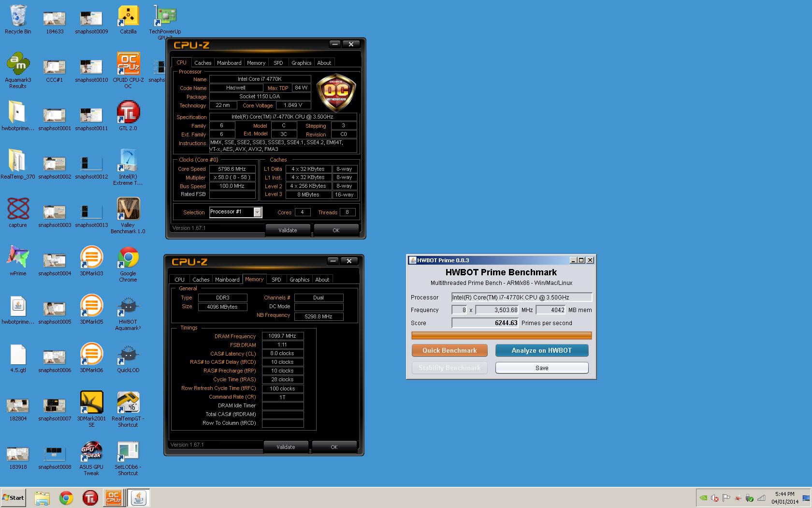Launch 3DMark2001 SE shortcut
Screen dimensions: 812x508
pos(91,409)
